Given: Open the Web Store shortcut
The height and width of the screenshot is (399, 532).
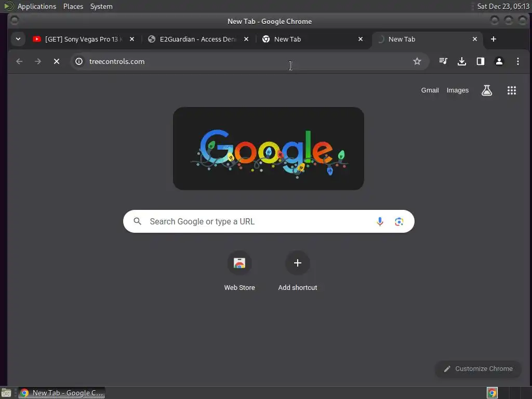Looking at the screenshot, I should coord(240,271).
